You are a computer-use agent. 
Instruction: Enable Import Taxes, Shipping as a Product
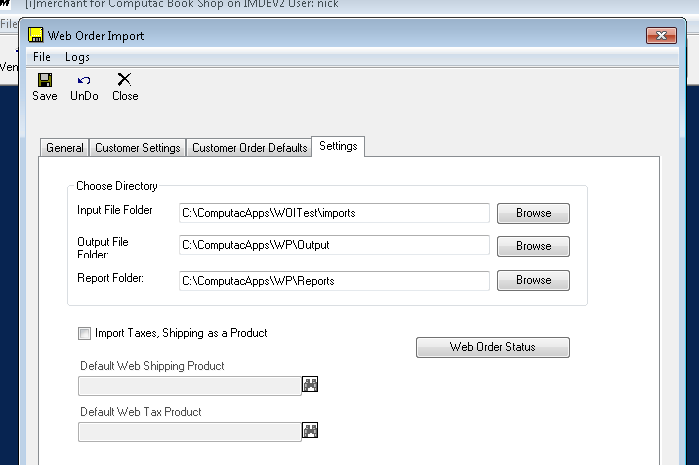(84, 333)
